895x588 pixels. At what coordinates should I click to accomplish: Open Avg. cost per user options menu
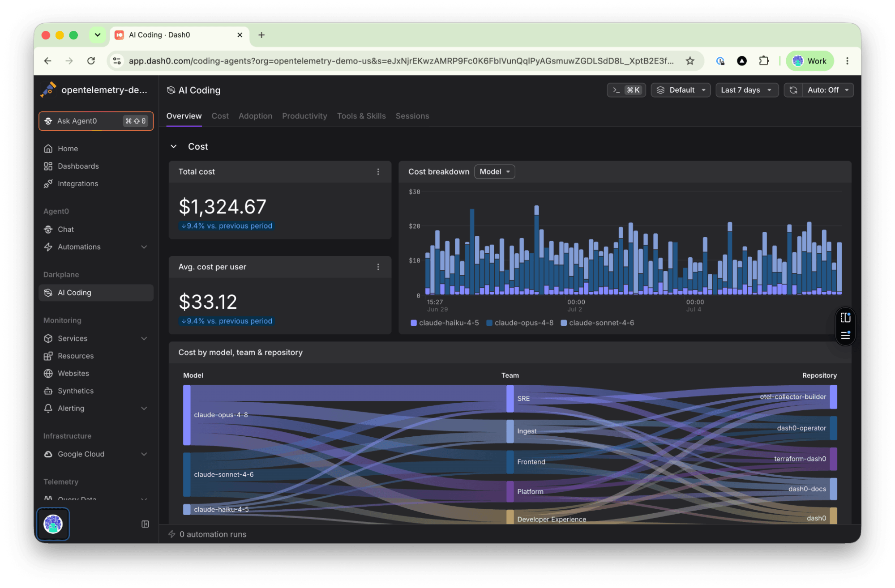(378, 267)
